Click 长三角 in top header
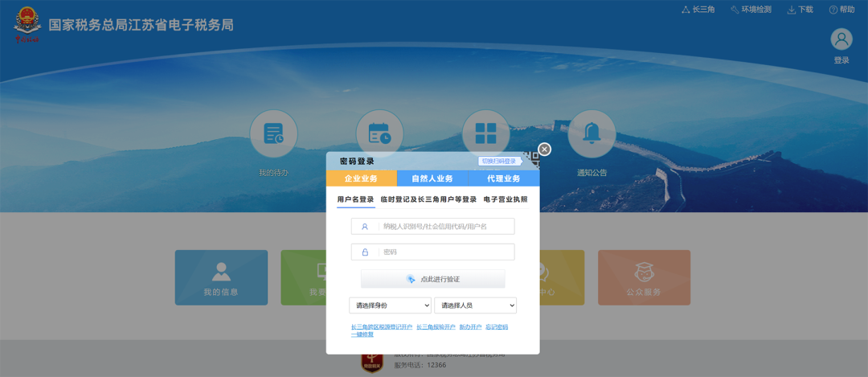The height and width of the screenshot is (377, 868). 703,10
